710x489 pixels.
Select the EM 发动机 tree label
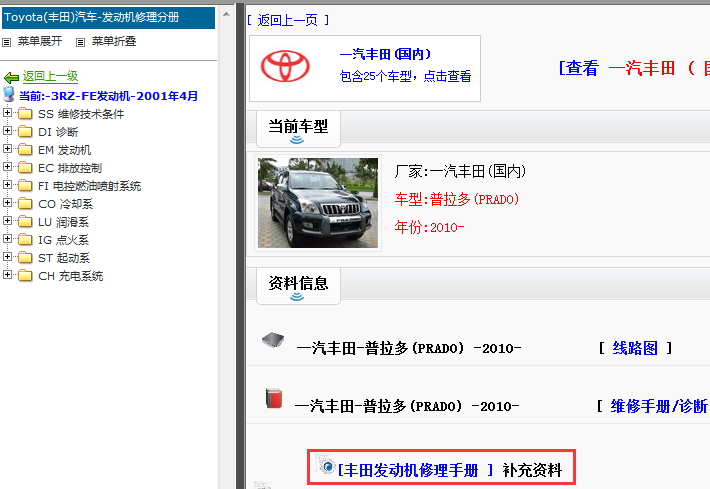65,150
